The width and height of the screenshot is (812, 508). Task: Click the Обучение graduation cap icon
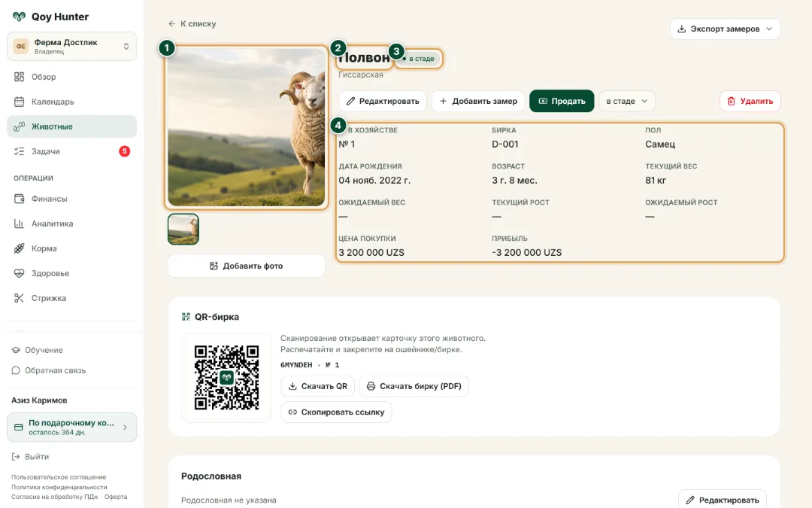[x=16, y=350]
